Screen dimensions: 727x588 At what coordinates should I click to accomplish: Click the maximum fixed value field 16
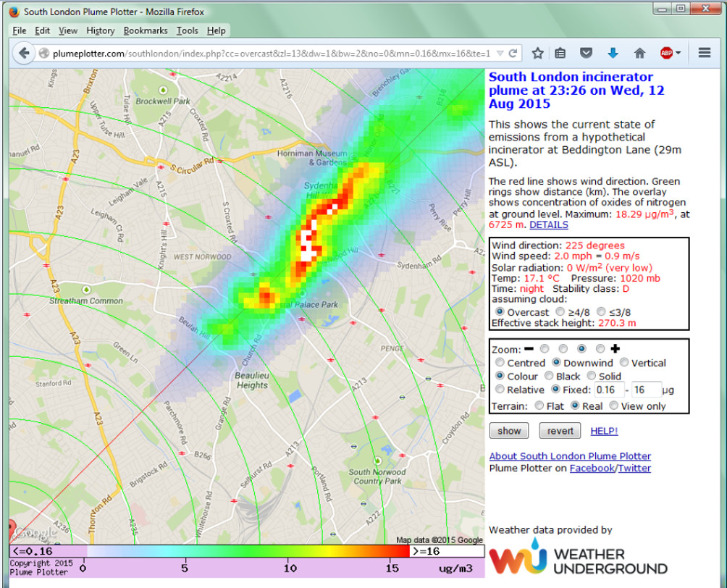point(647,390)
